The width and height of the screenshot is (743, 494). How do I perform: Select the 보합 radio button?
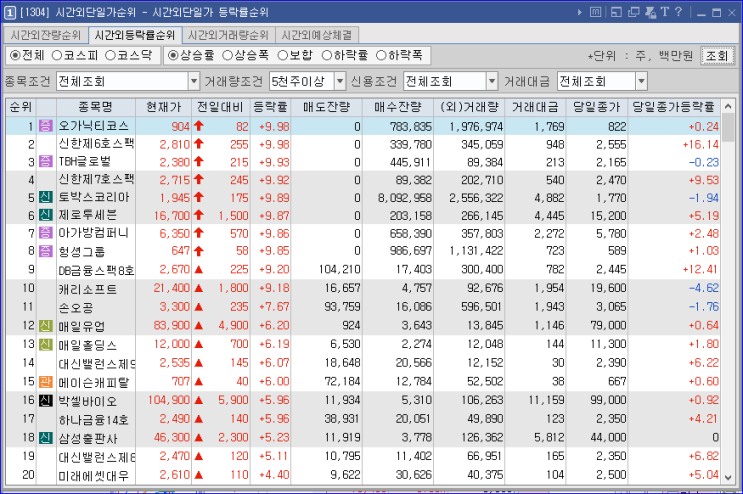click(283, 55)
